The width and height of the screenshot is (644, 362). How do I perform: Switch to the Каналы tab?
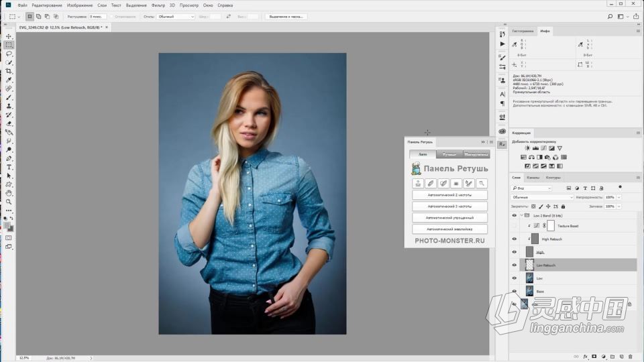533,178
